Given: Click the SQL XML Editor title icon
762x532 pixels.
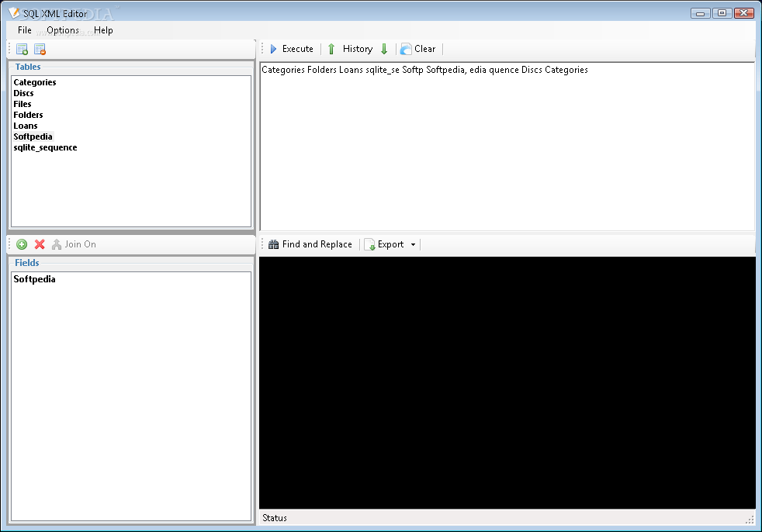Looking at the screenshot, I should 14,12.
